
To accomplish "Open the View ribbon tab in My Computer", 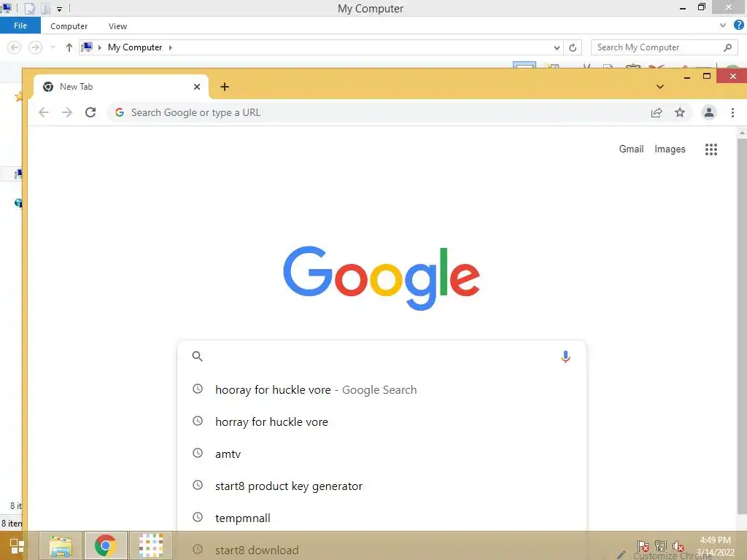I will [x=117, y=26].
